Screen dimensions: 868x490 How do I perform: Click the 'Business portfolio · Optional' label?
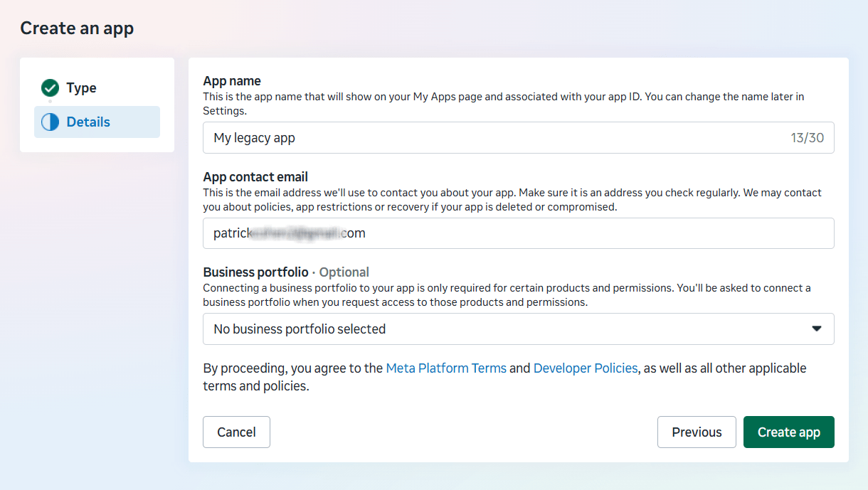[286, 272]
